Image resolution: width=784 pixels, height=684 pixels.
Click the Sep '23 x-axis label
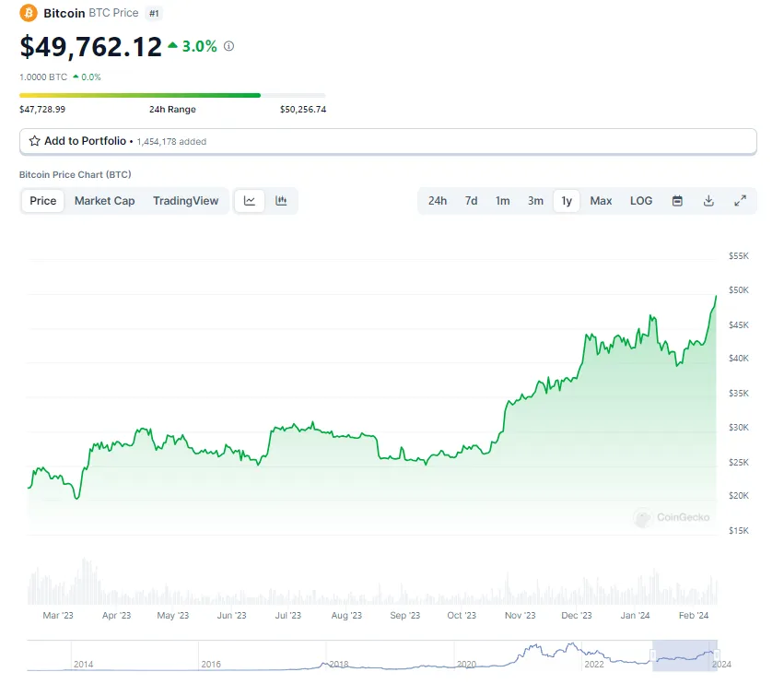point(405,616)
